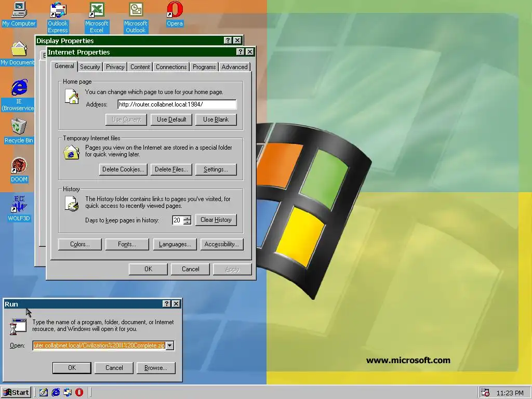The width and height of the screenshot is (532, 399).
Task: Open the Accessibility dialog button
Action: coord(222,244)
